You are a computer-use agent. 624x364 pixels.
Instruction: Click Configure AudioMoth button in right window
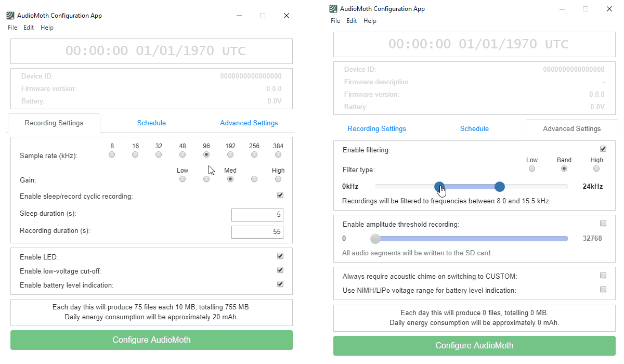point(474,346)
